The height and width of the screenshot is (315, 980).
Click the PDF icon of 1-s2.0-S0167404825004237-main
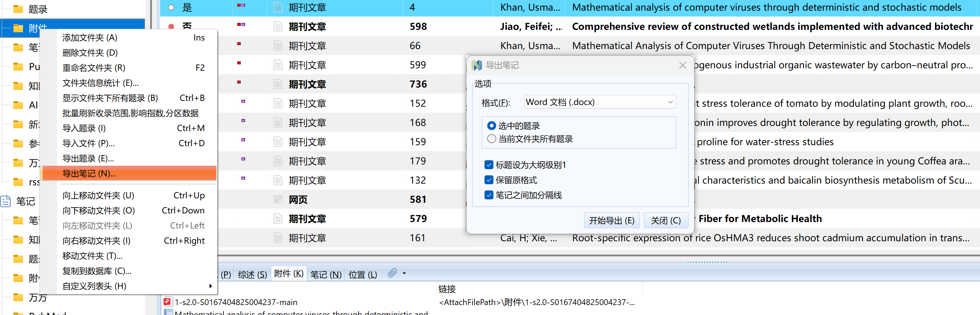click(x=167, y=302)
